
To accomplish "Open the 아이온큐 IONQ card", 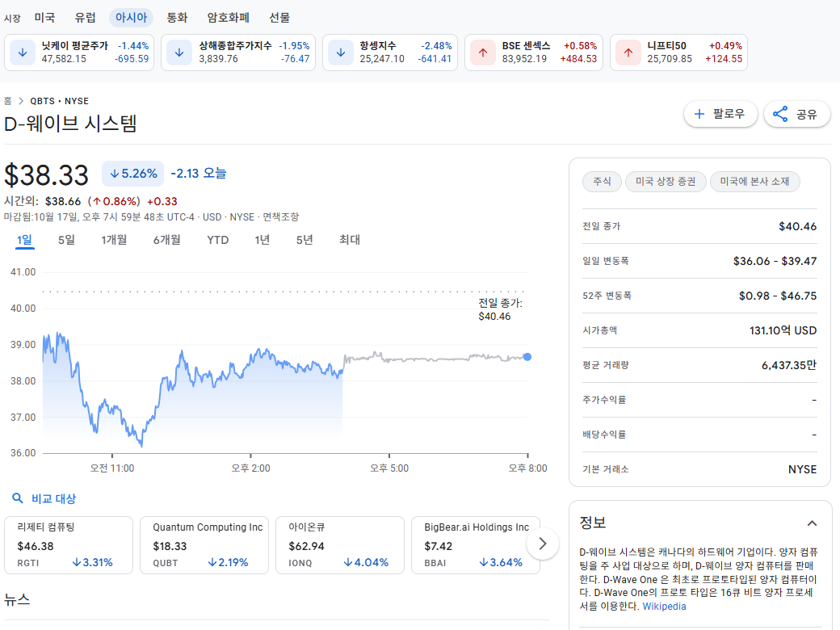I will [340, 545].
